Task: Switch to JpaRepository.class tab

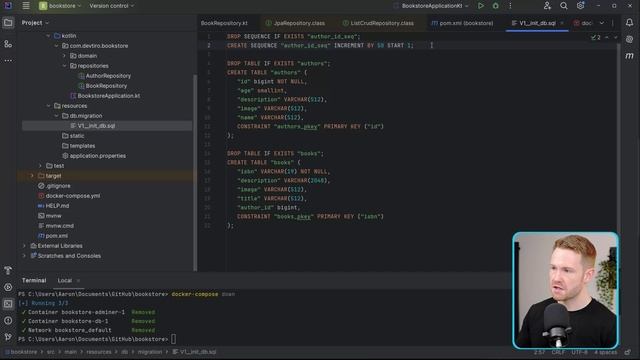Action: point(295,23)
